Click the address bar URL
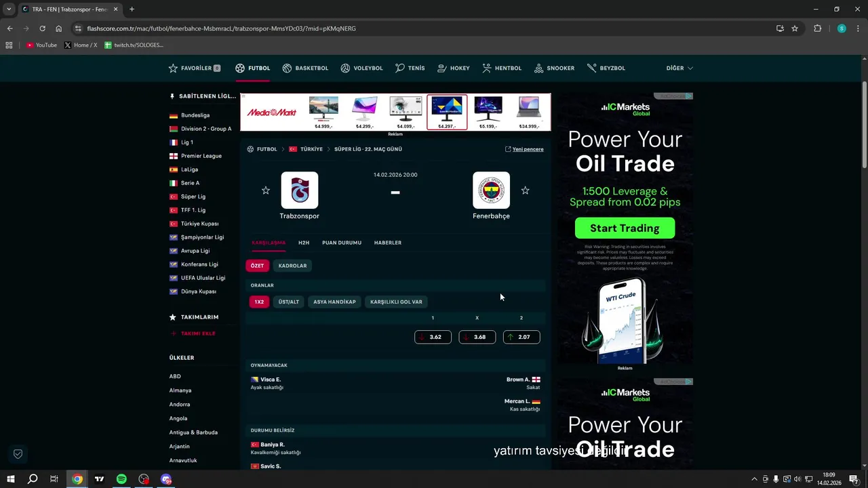Image resolution: width=868 pixels, height=488 pixels. (221, 28)
